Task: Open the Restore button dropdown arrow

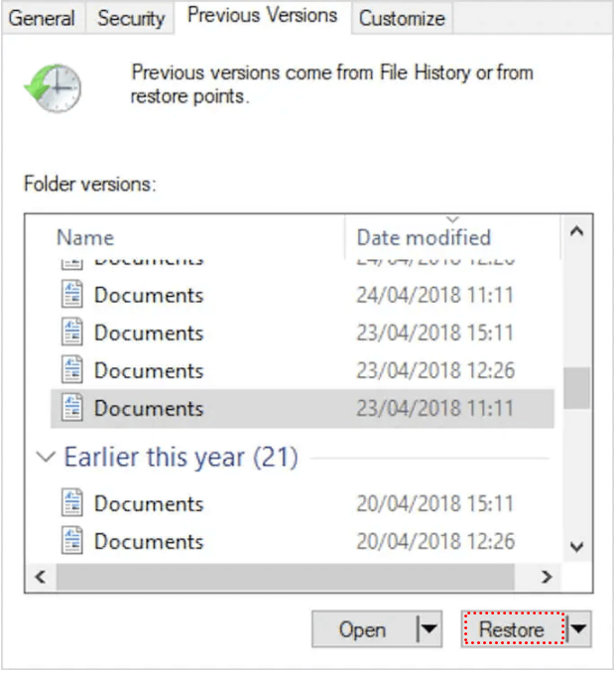Action: (x=579, y=629)
